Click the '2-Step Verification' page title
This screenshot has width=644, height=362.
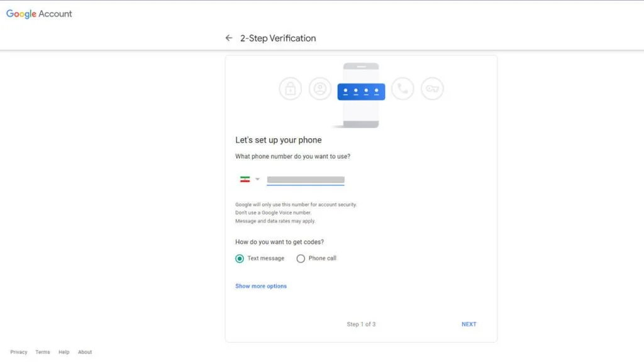point(278,38)
